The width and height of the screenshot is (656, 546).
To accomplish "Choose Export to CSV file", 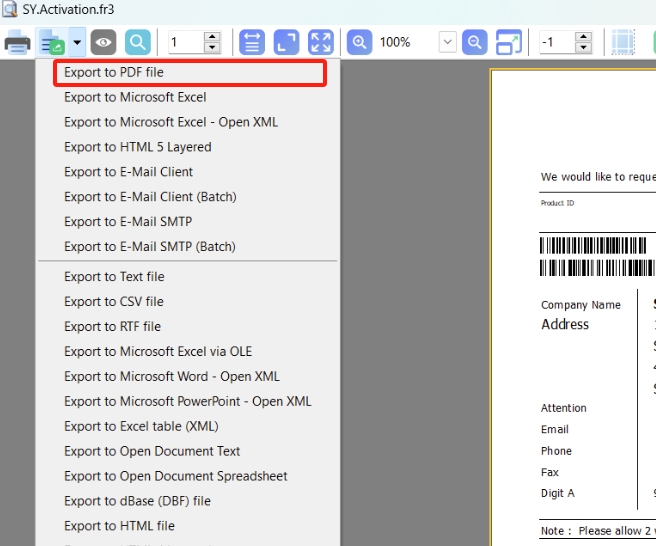I will [114, 301].
